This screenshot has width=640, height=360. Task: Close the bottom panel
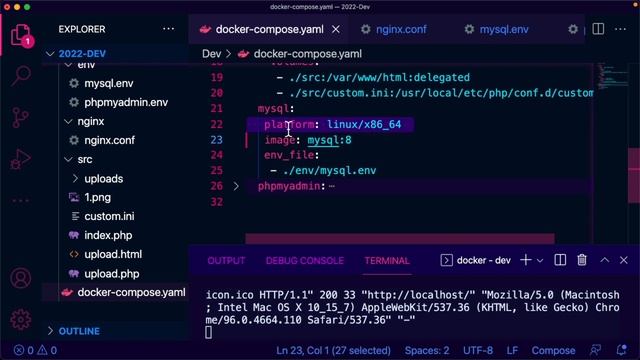click(624, 260)
